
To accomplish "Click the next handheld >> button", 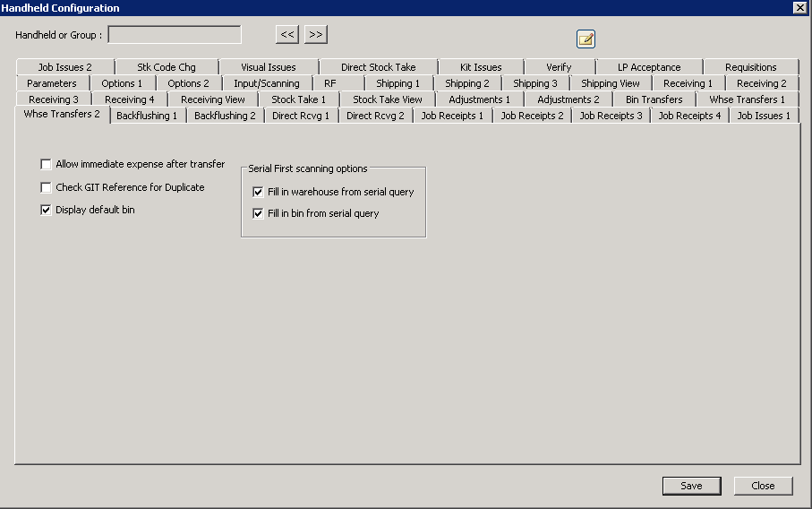I will point(315,35).
